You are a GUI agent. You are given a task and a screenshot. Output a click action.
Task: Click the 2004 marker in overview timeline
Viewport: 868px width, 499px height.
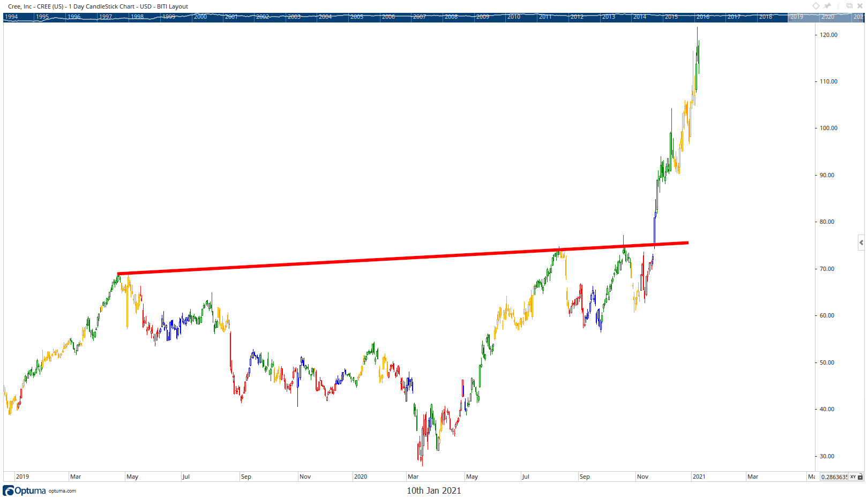point(325,17)
